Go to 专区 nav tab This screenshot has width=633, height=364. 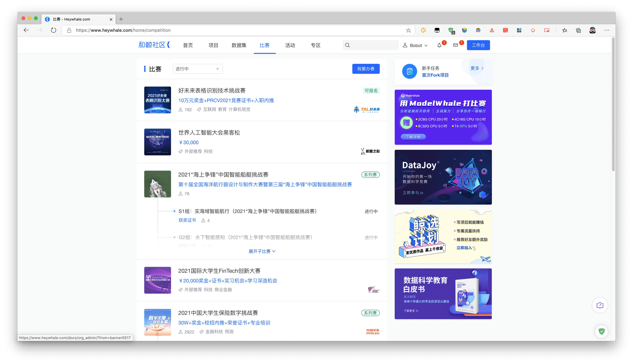point(316,45)
